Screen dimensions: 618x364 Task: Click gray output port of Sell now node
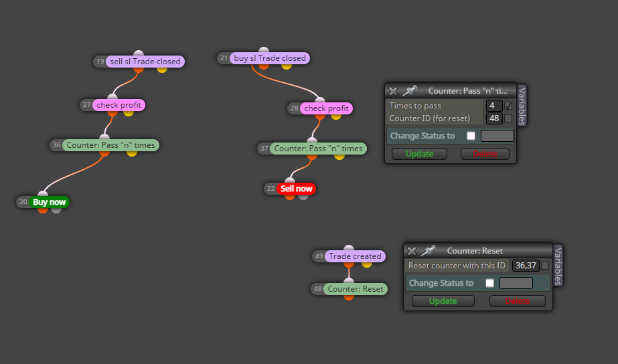pos(303,197)
